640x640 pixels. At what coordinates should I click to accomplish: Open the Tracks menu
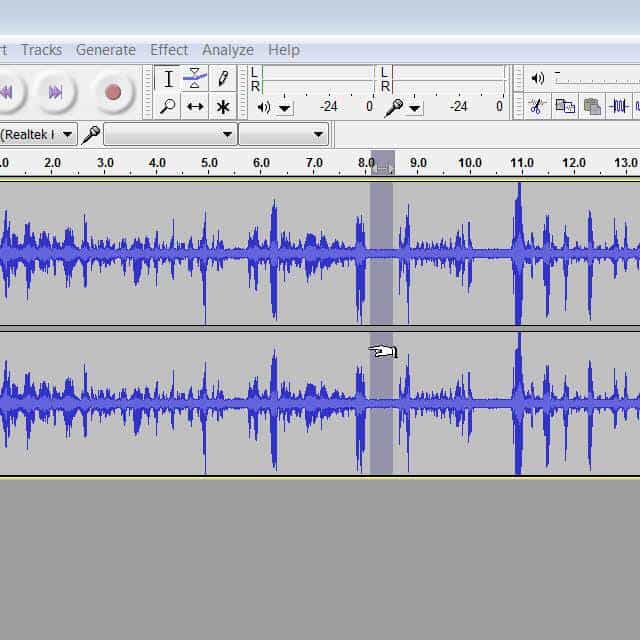tap(42, 50)
